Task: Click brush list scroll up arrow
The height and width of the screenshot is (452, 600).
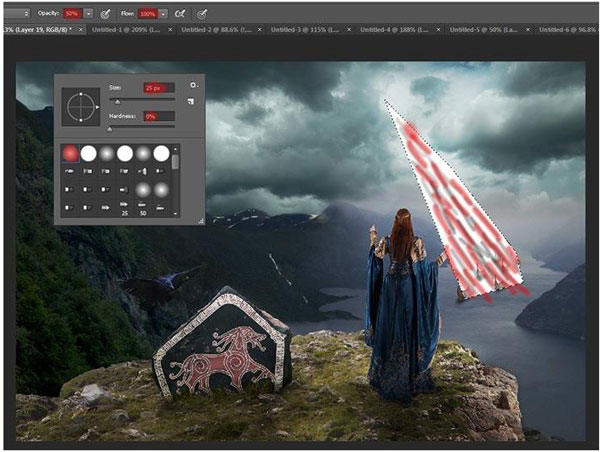Action: [175, 149]
